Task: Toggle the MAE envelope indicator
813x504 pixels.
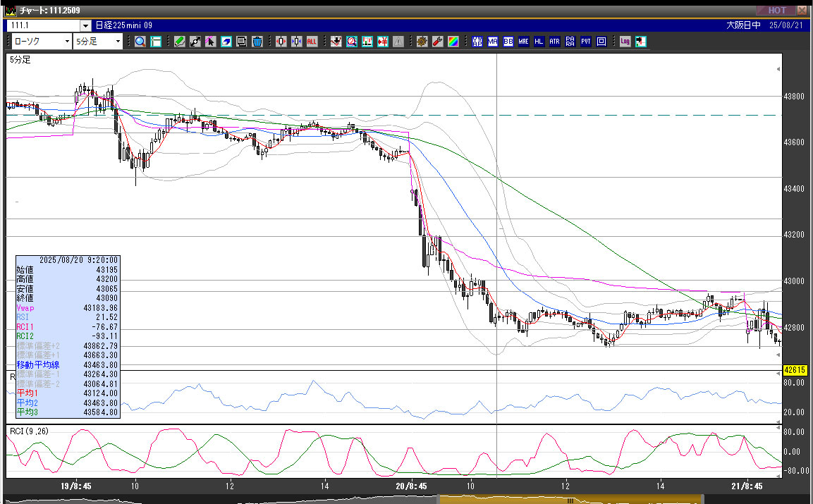Action: coord(524,42)
